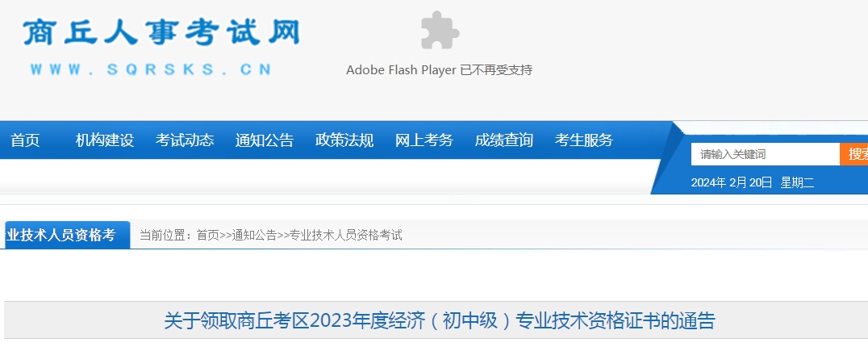Click the orange 搜索 button
Image resolution: width=868 pixels, height=347 pixels.
coord(854,154)
